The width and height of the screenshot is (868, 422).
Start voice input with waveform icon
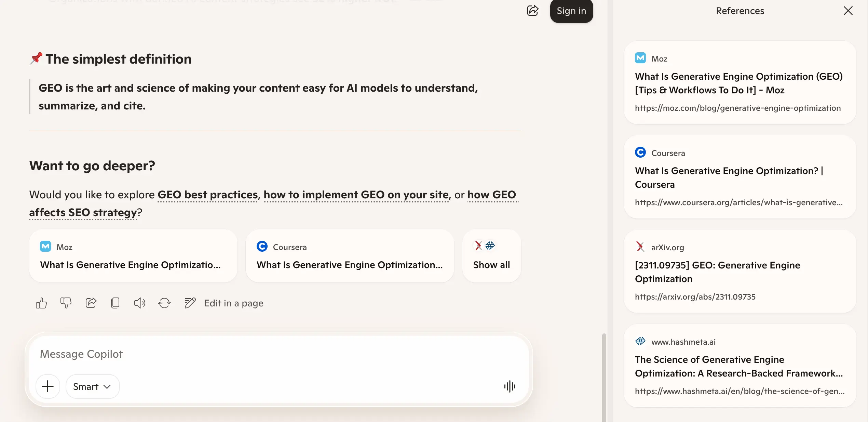pyautogui.click(x=510, y=386)
